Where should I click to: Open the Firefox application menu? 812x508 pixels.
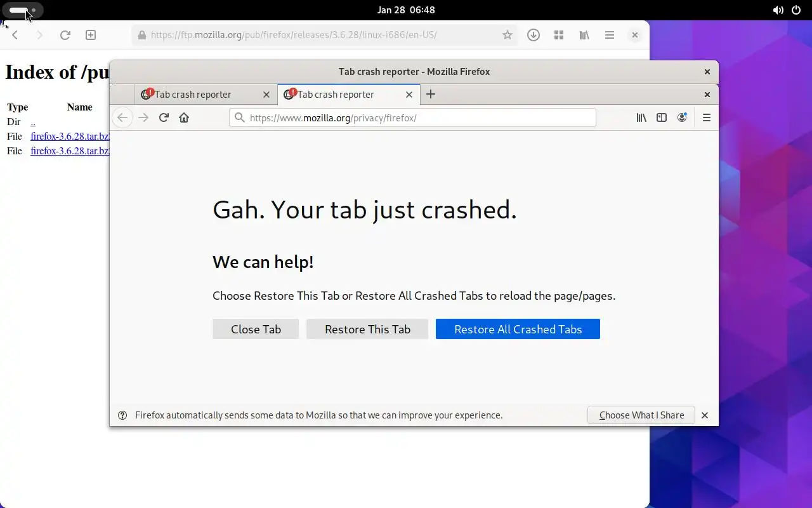click(x=707, y=117)
